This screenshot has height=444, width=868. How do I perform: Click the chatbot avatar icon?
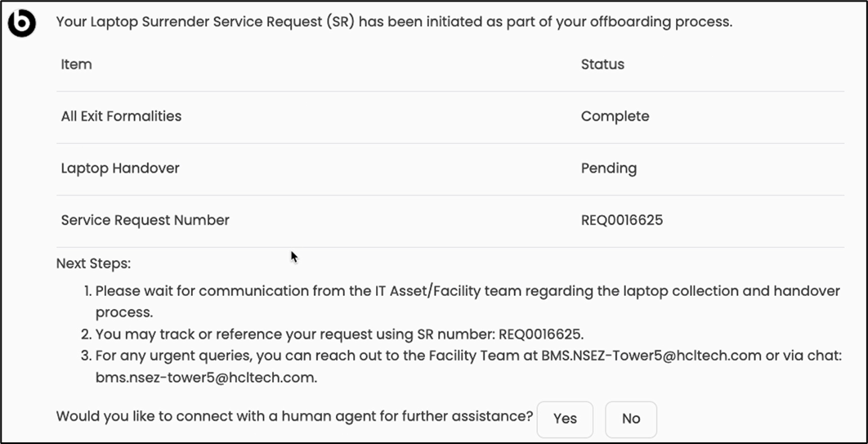24,24
